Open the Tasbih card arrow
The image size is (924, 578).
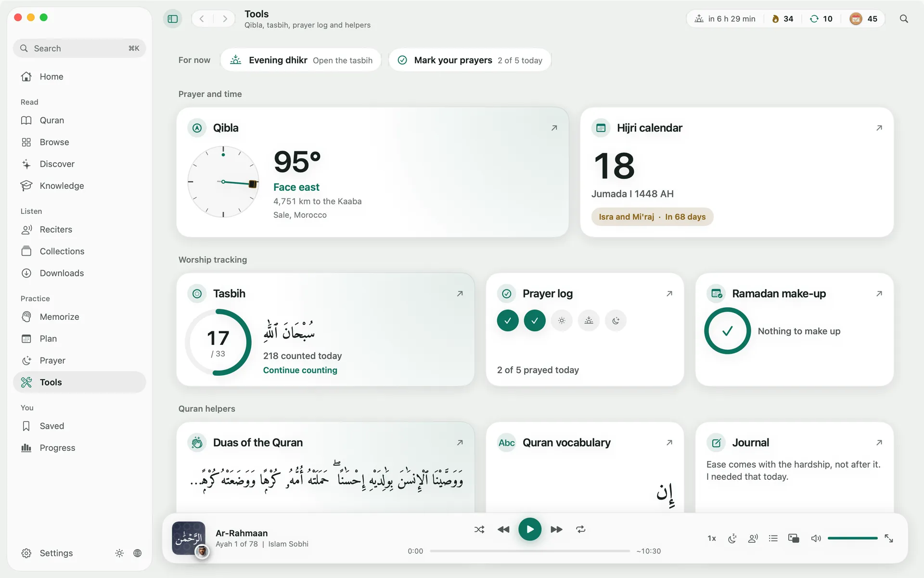point(460,293)
